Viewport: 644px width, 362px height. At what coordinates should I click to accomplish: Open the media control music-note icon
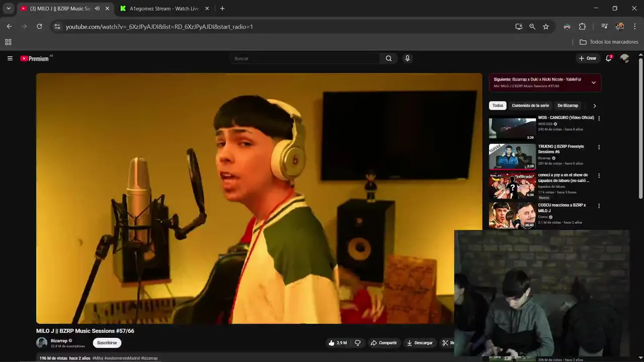tap(604, 27)
